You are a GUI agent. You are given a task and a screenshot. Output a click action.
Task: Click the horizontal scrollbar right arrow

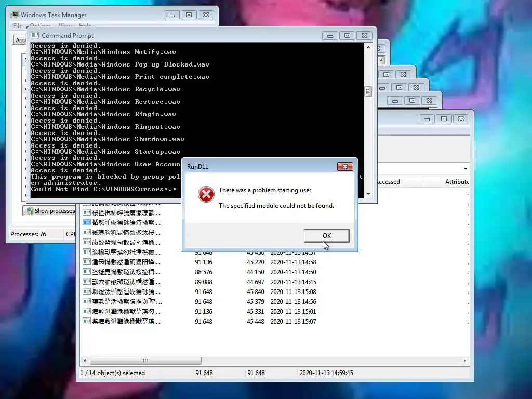point(464,361)
